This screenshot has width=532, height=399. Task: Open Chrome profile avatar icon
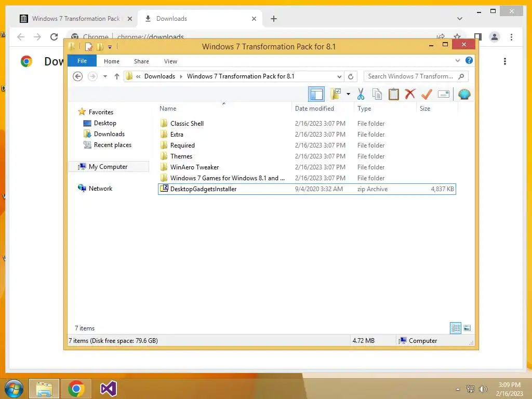495,37
